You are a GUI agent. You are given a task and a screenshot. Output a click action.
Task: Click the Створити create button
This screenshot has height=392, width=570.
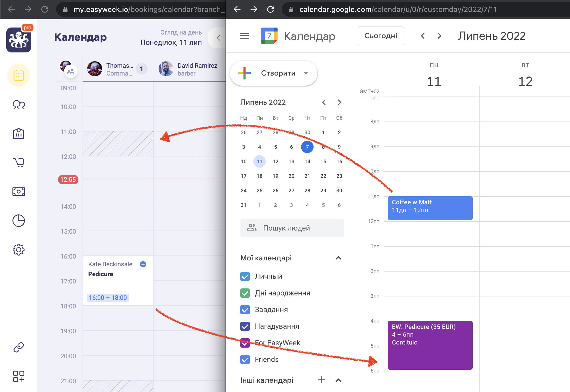pyautogui.click(x=274, y=73)
